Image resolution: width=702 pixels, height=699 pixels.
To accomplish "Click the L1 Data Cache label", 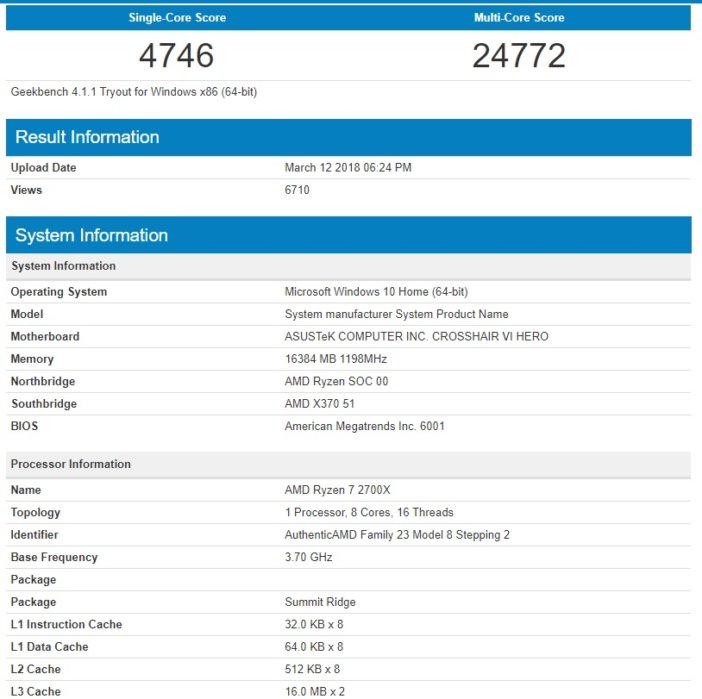I will [x=49, y=647].
